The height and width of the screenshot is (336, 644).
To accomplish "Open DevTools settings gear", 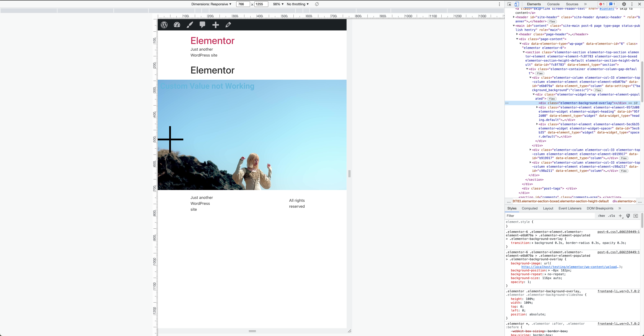I will coord(624,4).
